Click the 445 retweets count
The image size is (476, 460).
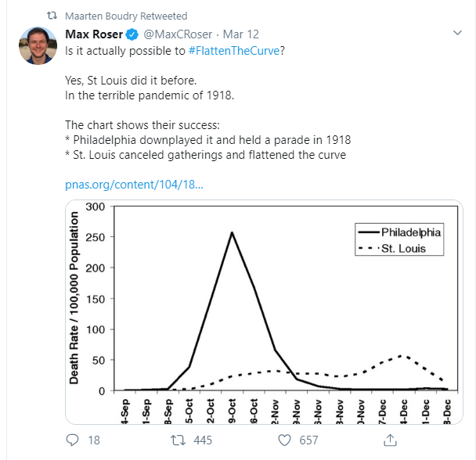[202, 440]
